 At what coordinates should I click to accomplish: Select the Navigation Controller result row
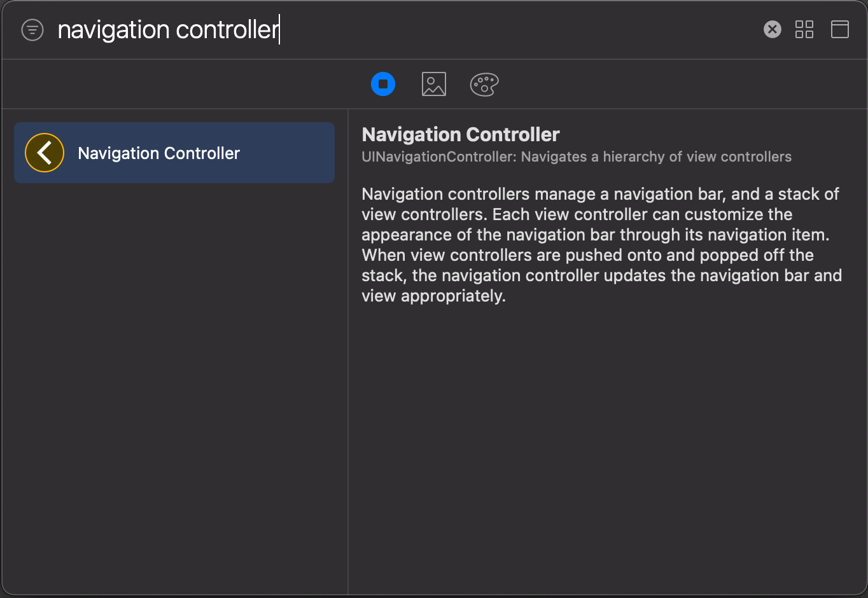(x=174, y=153)
